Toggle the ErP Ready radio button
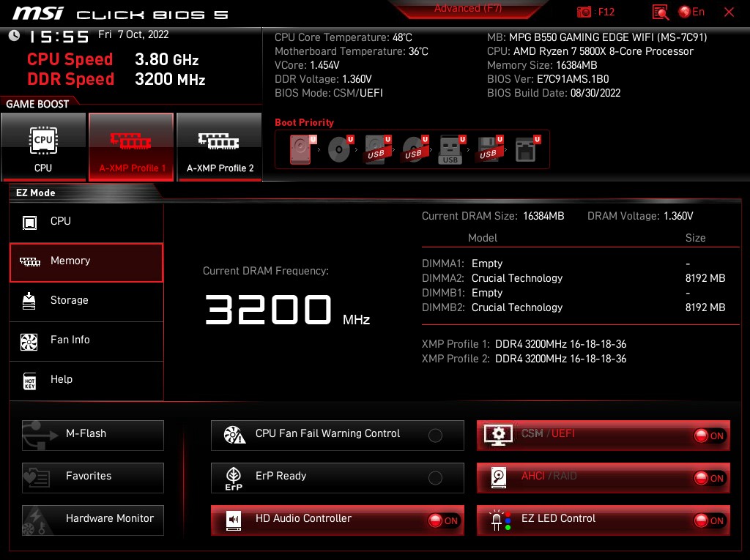 tap(435, 478)
